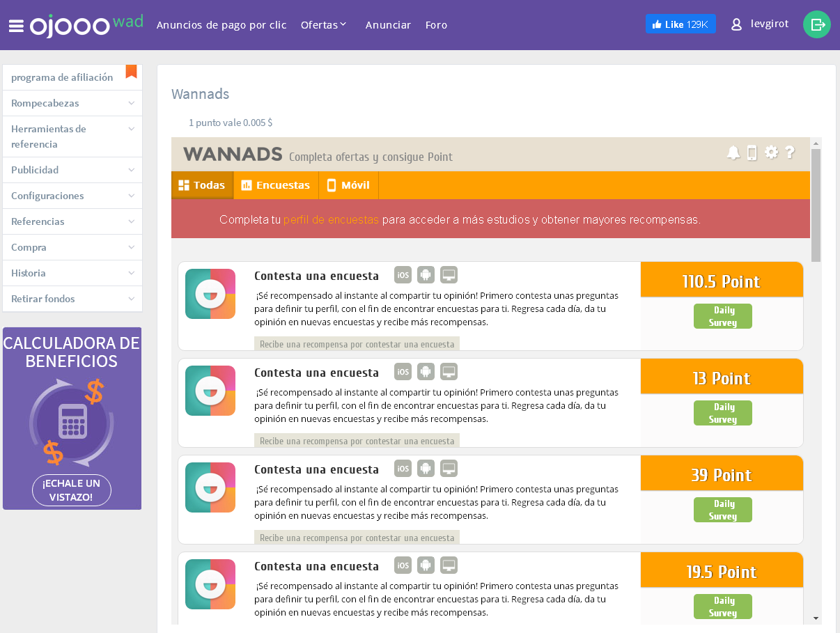Click the Wannads mobile phone icon
Image resolution: width=840 pixels, height=633 pixels.
tap(752, 153)
